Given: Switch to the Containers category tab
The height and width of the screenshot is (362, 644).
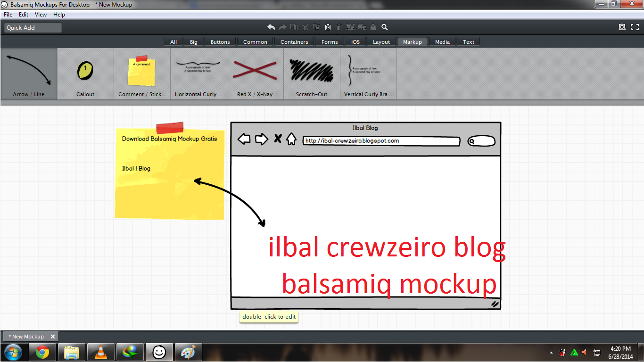Looking at the screenshot, I should pos(294,42).
